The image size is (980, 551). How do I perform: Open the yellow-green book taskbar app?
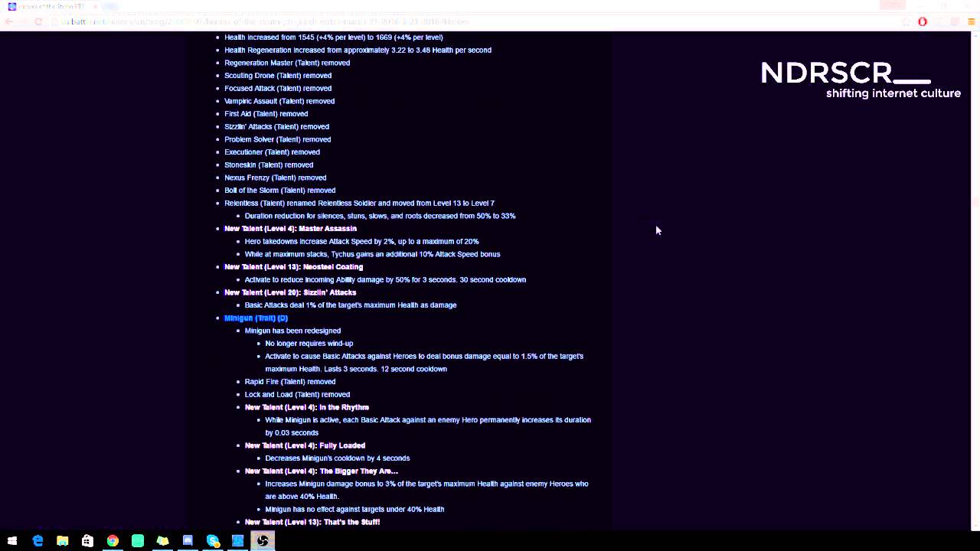pyautogui.click(x=162, y=541)
